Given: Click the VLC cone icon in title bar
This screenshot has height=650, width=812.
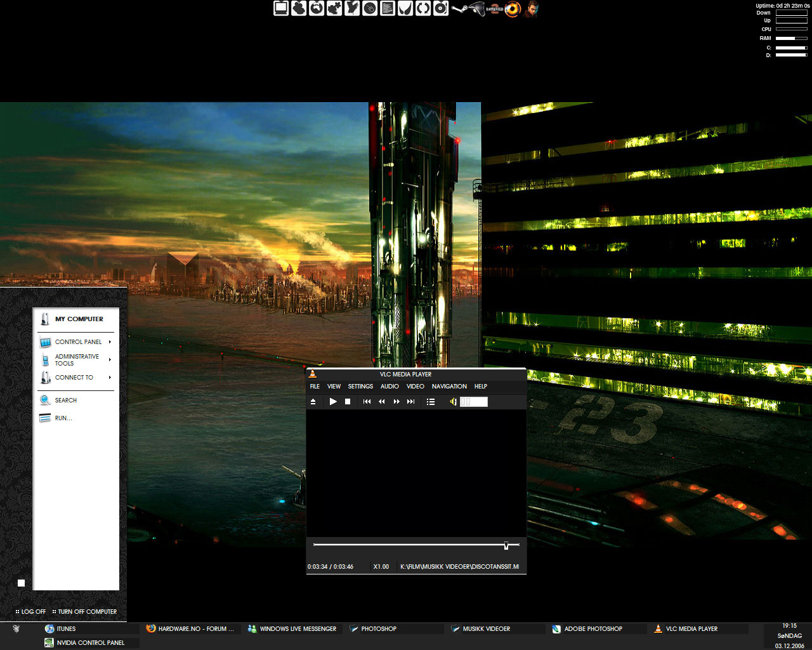Looking at the screenshot, I should coord(312,374).
